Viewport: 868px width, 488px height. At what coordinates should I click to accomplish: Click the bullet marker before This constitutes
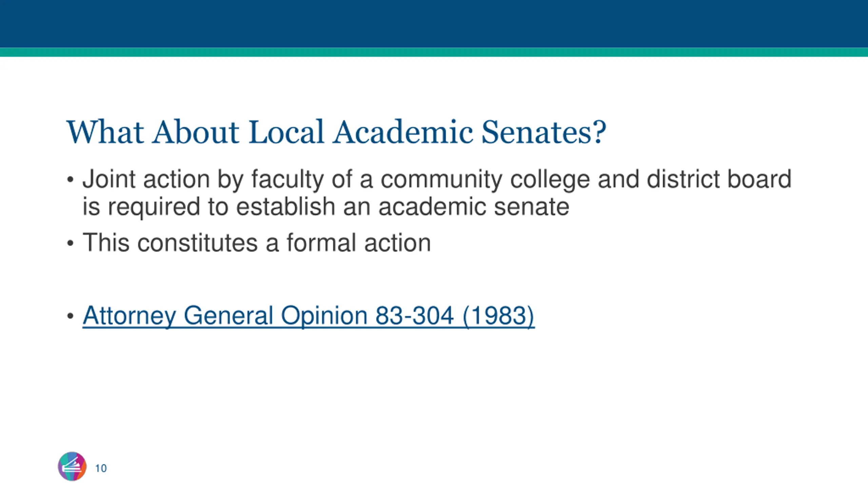70,243
